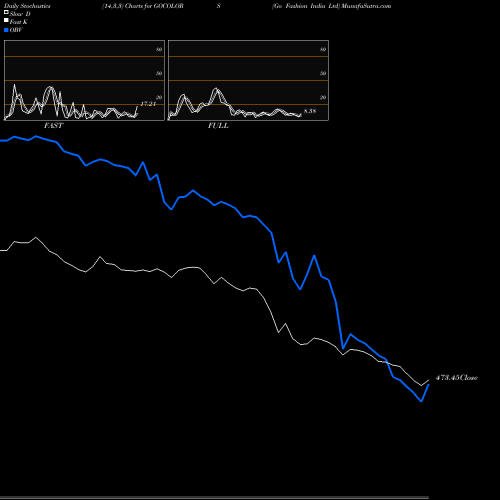Image resolution: width=500 pixels, height=500 pixels.
Task: Select the 'OBV' legend label
Action: (16, 30)
